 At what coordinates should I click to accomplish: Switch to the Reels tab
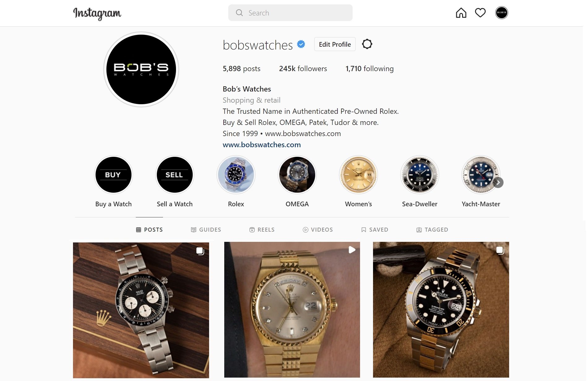click(262, 229)
